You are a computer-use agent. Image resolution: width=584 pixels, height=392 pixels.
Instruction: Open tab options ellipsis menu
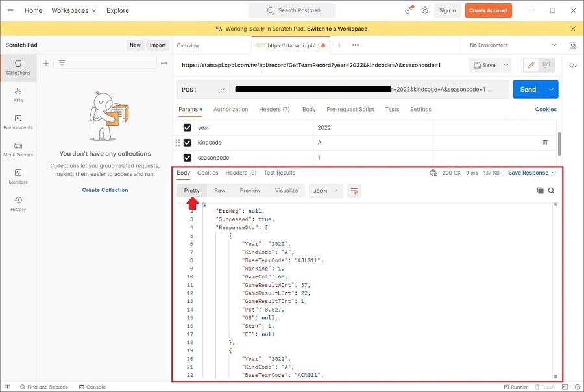point(356,45)
